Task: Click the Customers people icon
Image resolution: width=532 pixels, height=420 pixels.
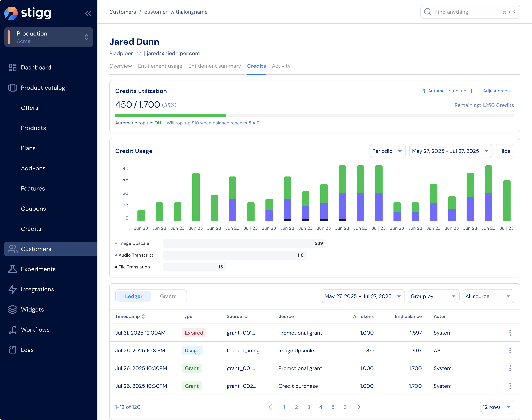Action: (13, 249)
